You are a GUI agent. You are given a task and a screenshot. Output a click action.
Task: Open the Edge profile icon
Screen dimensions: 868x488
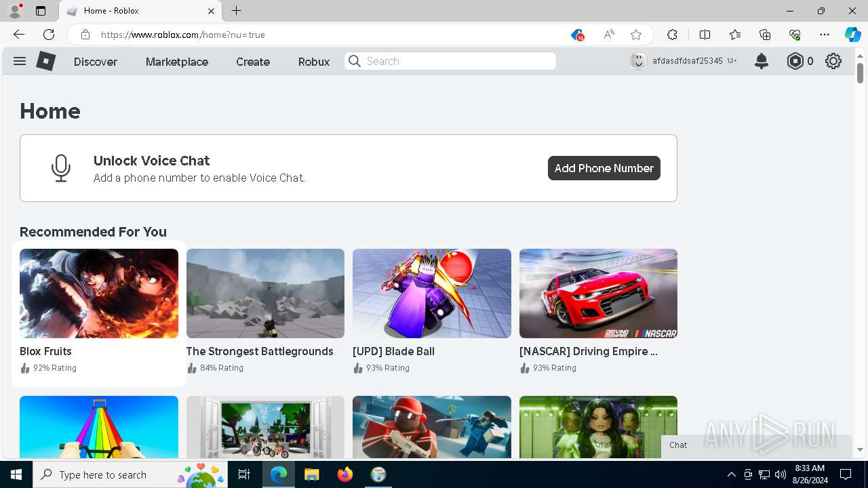15,11
